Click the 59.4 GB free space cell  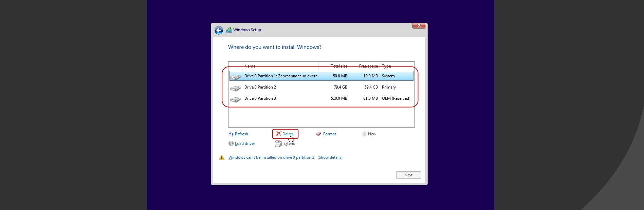(371, 87)
